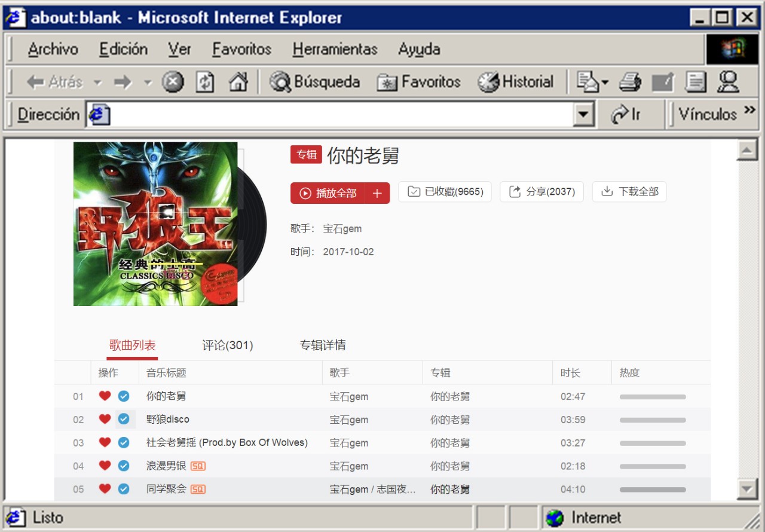The image size is (765, 532).
Task: Click the popularity bar for row 01
Action: [x=653, y=397]
